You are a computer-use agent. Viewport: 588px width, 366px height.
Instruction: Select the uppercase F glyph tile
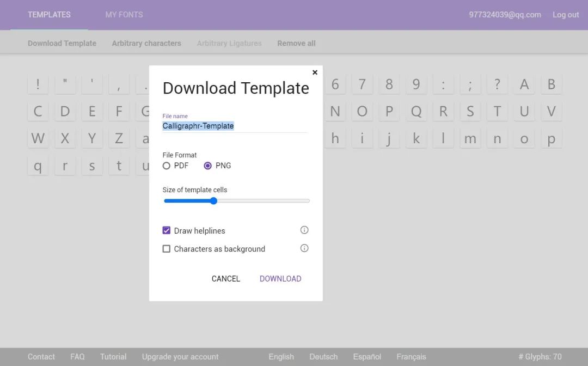[119, 111]
